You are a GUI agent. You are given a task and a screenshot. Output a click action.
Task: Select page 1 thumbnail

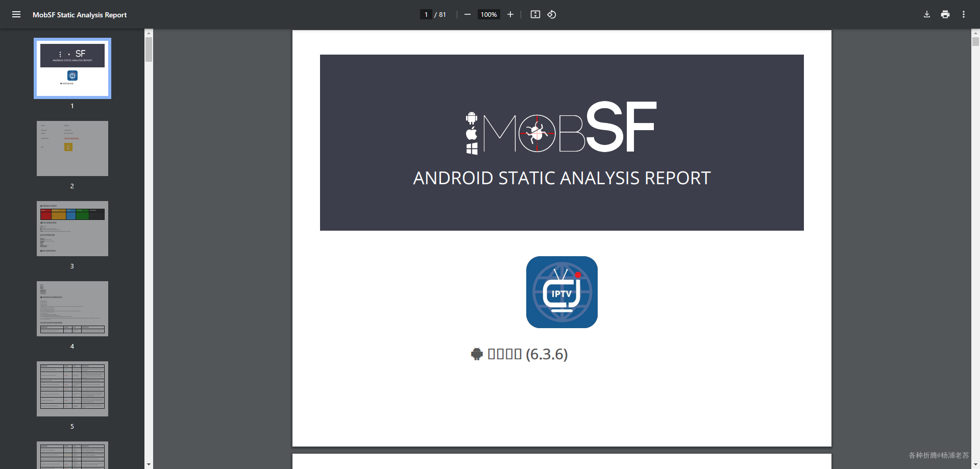72,68
